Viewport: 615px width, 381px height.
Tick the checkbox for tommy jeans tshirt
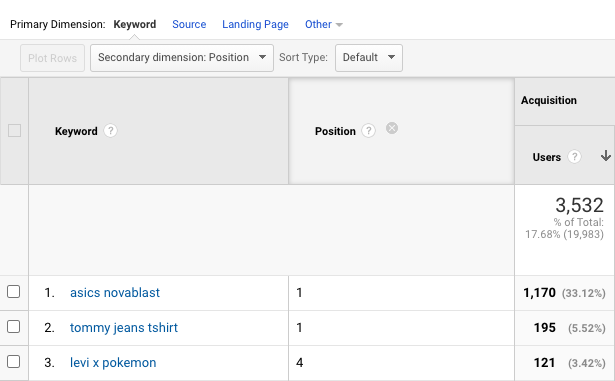point(14,326)
